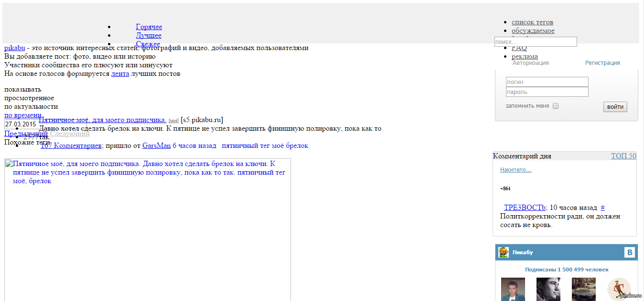Open the car photo subscriber avatar

click(583, 289)
